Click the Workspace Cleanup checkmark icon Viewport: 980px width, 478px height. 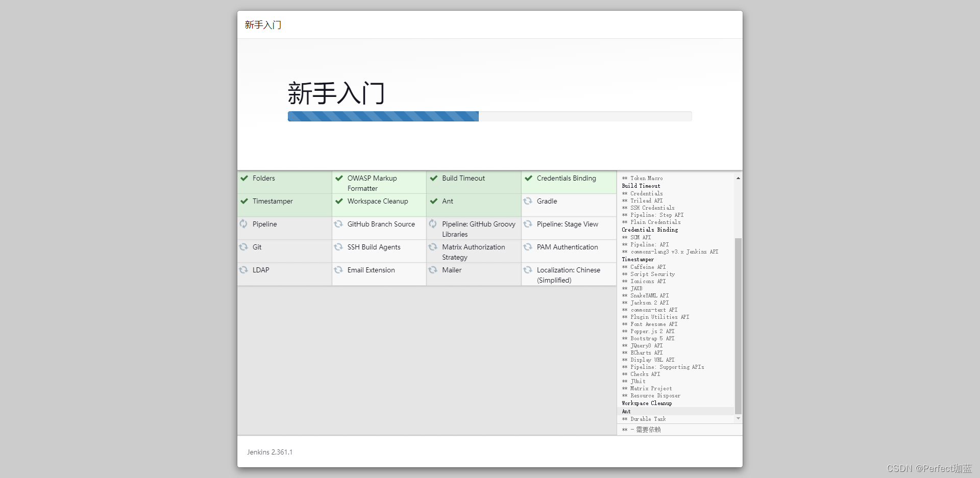pyautogui.click(x=339, y=202)
